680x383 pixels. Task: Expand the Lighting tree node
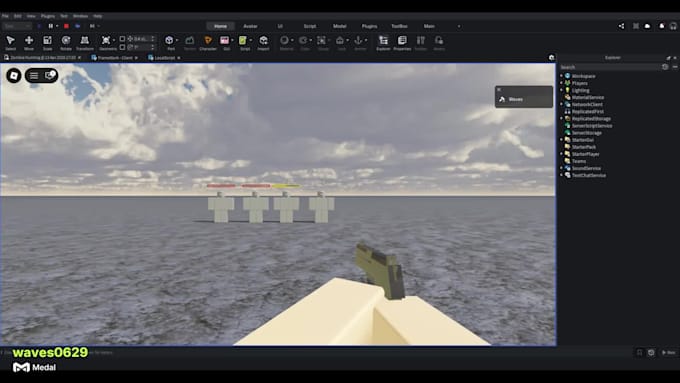point(562,90)
